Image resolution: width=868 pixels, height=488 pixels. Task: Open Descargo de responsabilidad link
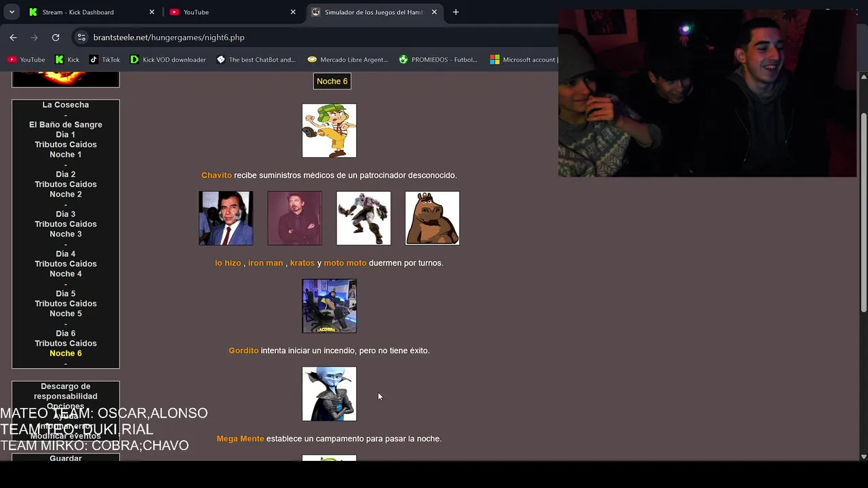pyautogui.click(x=66, y=391)
